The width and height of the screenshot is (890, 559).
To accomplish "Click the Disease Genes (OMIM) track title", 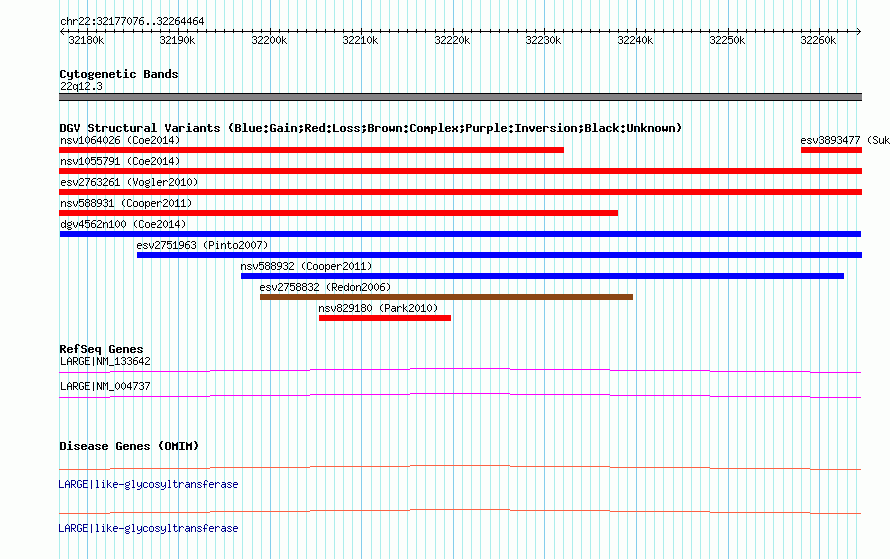I will click(129, 446).
